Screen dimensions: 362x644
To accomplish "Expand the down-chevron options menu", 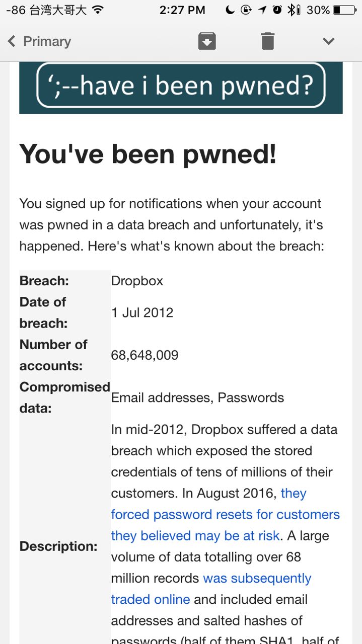I will pyautogui.click(x=328, y=41).
